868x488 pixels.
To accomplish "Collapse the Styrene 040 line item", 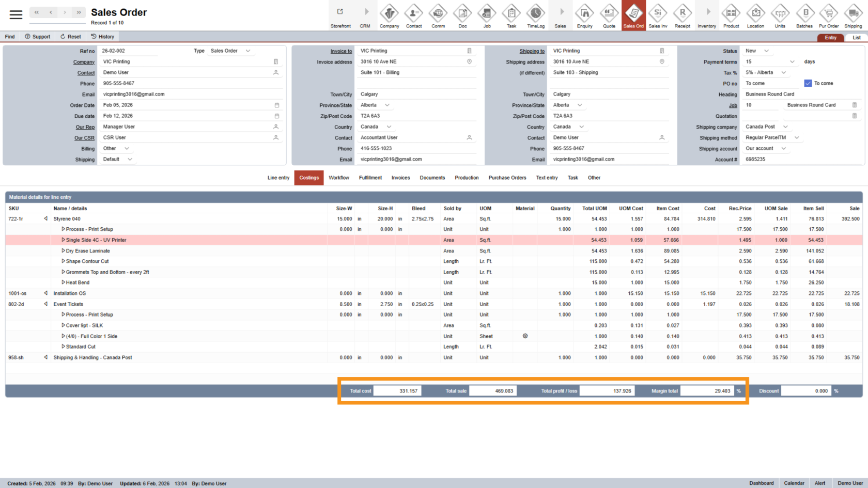I will (x=46, y=219).
